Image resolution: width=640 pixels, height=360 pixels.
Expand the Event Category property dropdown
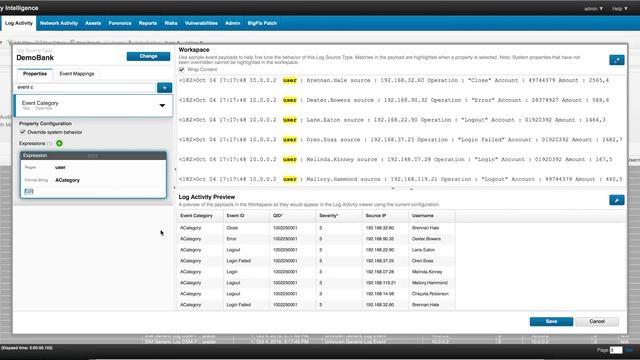[162, 105]
